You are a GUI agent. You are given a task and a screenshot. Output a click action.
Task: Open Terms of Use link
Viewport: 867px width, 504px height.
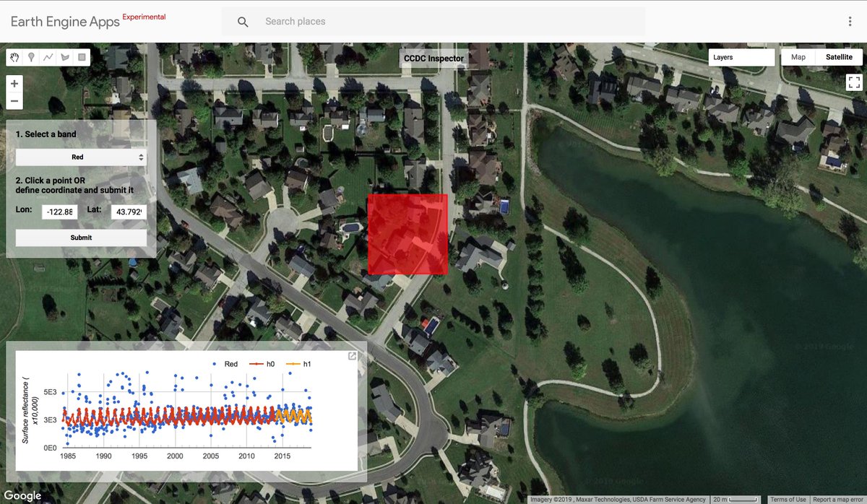pos(788,500)
